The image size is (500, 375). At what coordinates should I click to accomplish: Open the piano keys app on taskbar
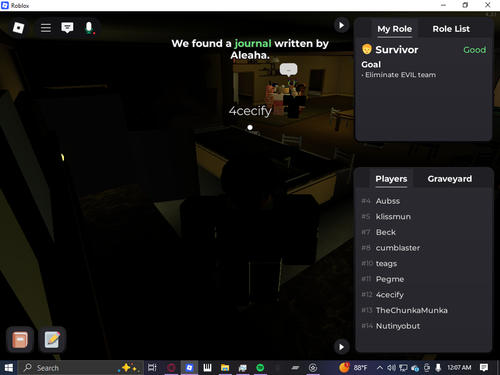pos(207,368)
